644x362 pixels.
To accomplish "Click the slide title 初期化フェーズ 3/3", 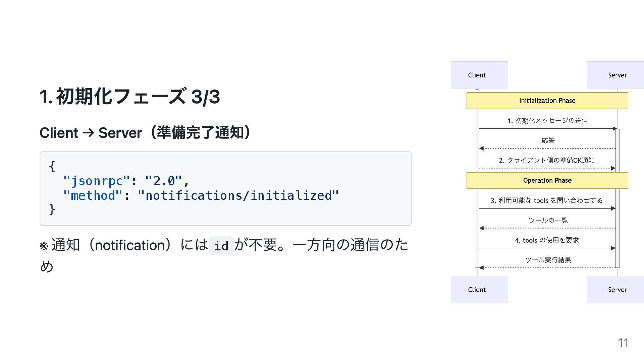I will pos(129,97).
